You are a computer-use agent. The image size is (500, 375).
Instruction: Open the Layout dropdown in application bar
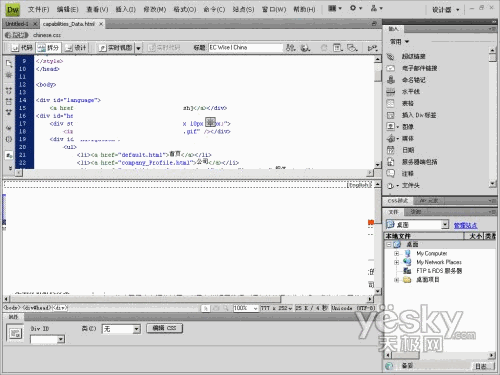[x=335, y=8]
